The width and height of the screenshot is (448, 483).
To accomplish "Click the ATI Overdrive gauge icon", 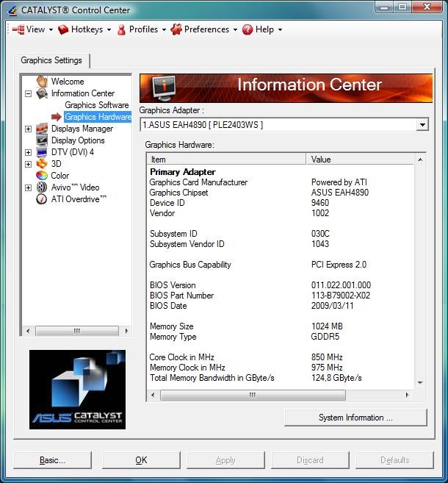I will click(x=42, y=199).
